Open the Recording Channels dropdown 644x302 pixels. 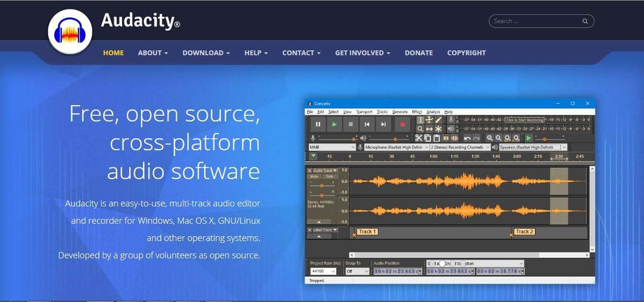point(460,147)
